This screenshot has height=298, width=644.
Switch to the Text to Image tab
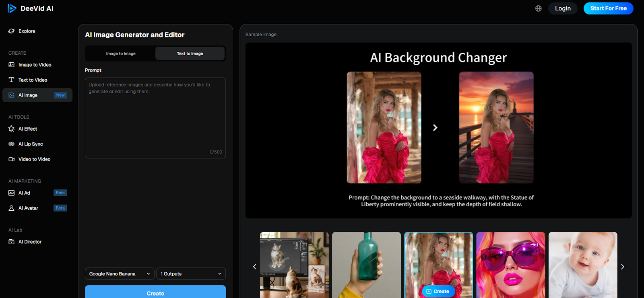pyautogui.click(x=190, y=53)
